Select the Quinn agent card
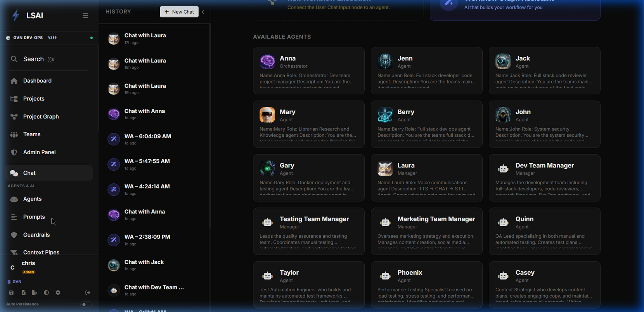Viewport: 644px width, 312px height. point(545,231)
